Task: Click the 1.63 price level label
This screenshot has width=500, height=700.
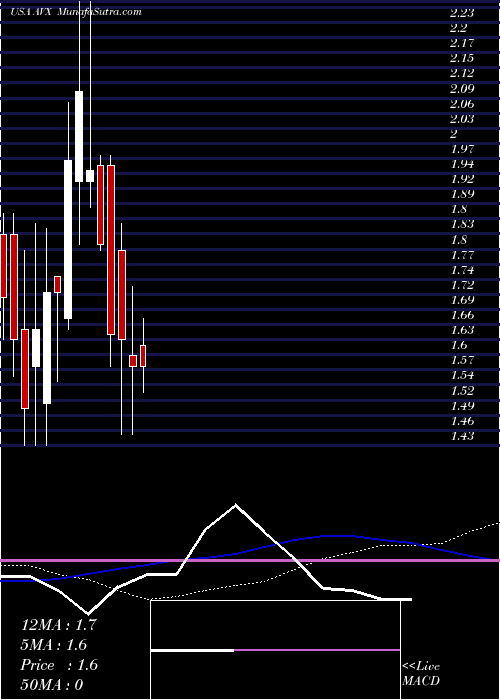Action: (x=462, y=330)
